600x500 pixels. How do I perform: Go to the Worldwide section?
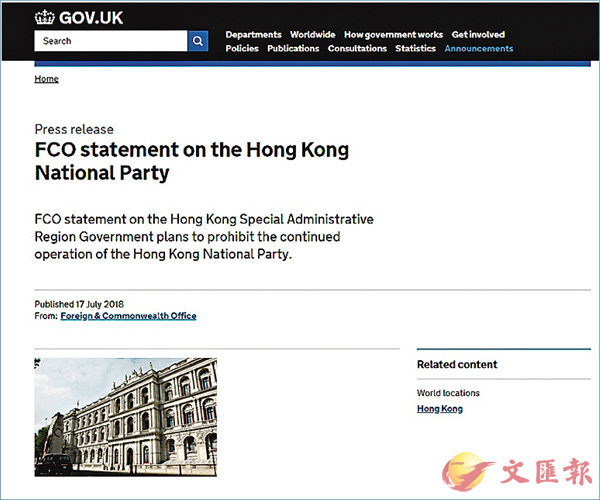click(312, 34)
